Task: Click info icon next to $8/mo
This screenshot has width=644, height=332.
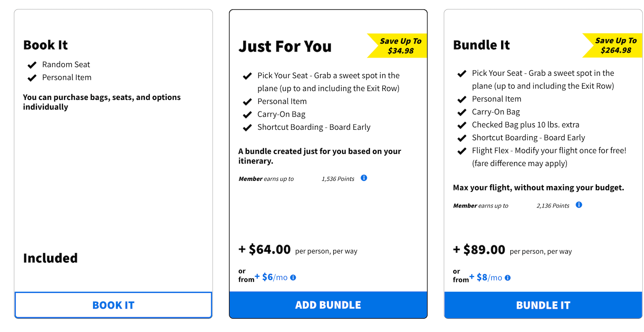Action: click(x=508, y=278)
